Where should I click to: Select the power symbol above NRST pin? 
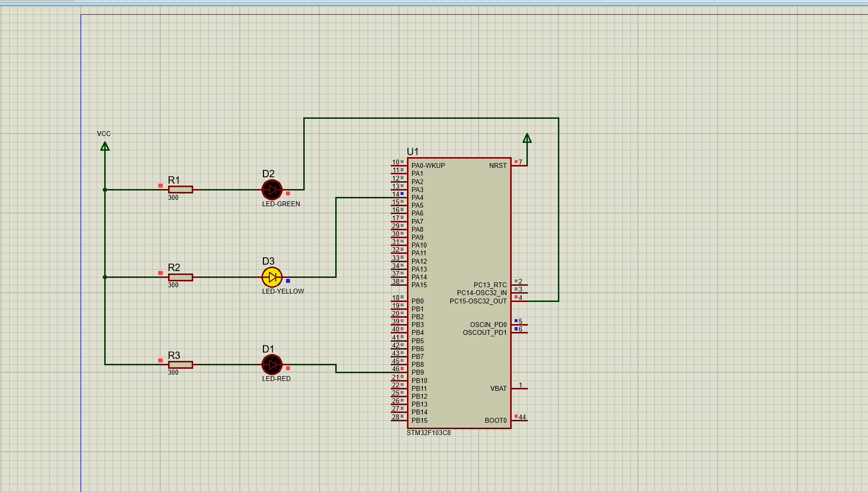coord(527,139)
